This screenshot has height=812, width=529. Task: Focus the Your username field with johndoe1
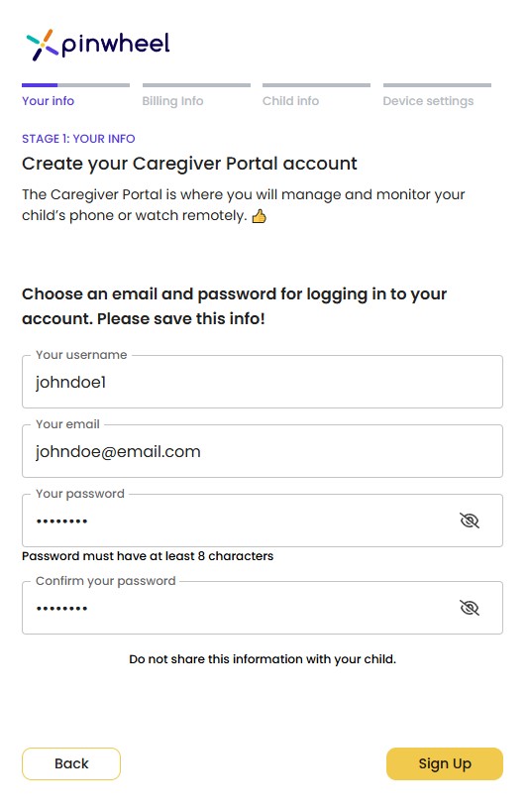click(x=263, y=382)
